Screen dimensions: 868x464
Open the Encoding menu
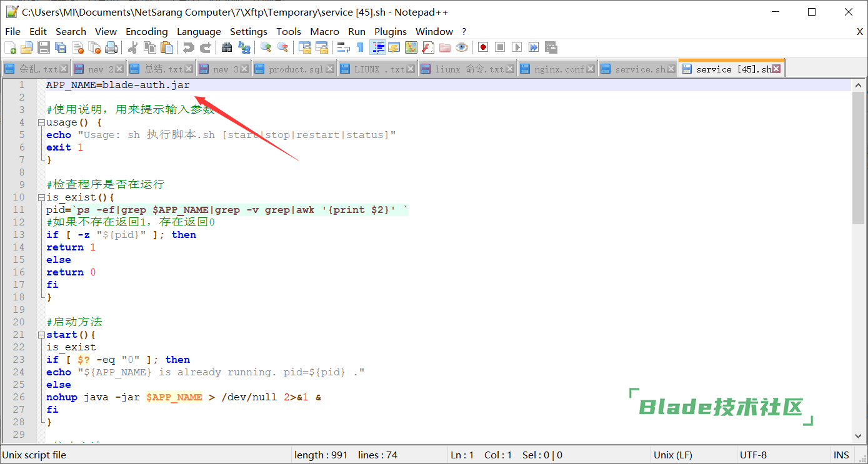tap(147, 31)
